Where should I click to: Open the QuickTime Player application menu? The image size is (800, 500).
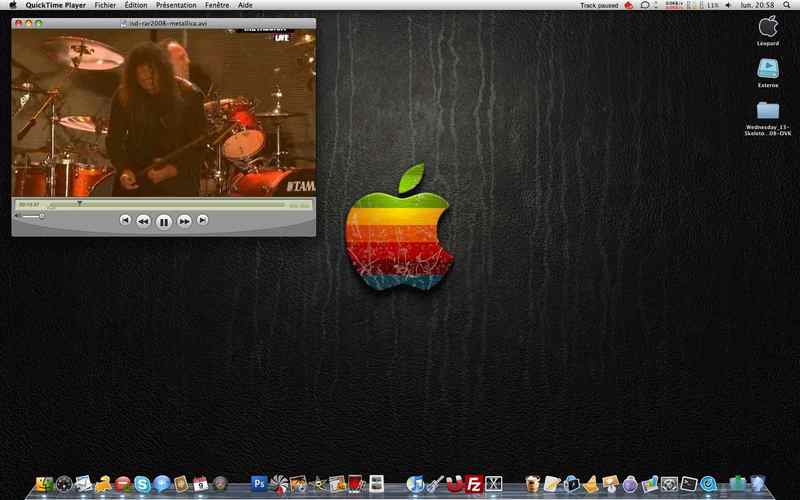(56, 5)
